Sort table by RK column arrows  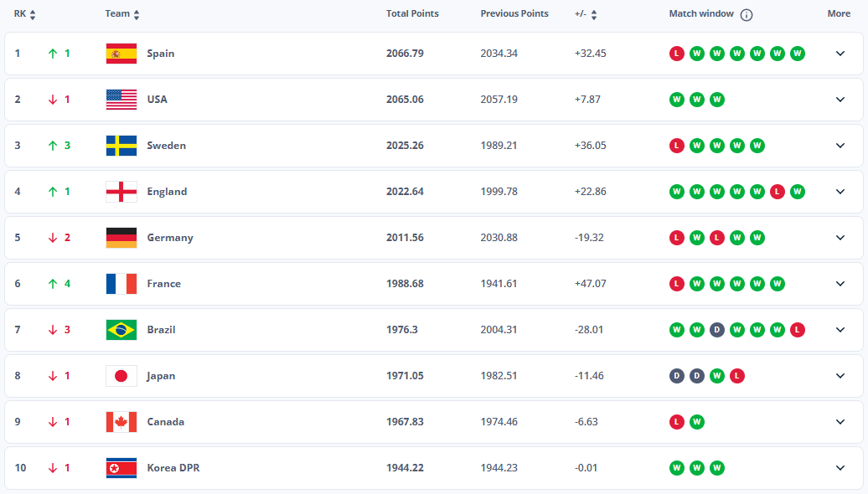(33, 15)
